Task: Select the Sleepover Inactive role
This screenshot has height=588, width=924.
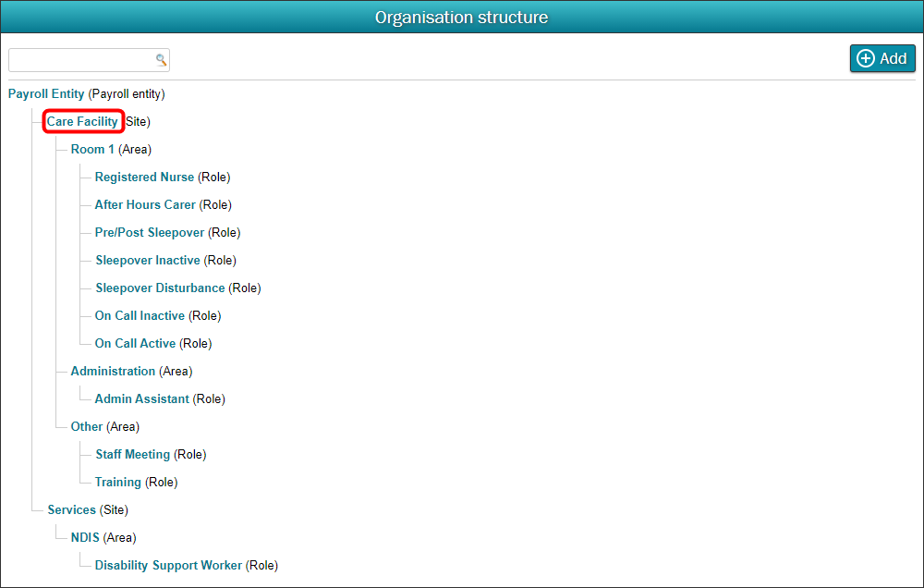Action: 148,260
